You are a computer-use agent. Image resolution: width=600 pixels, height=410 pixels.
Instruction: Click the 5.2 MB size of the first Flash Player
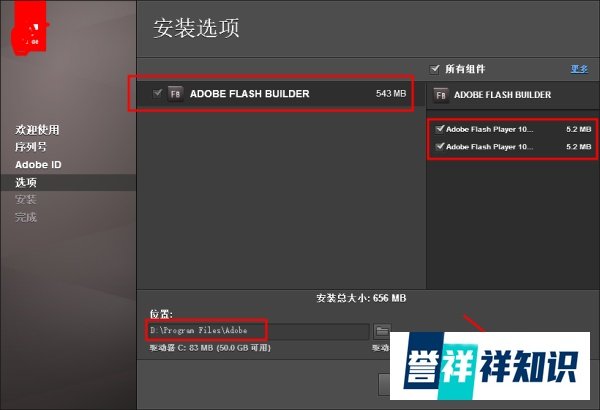[579, 129]
